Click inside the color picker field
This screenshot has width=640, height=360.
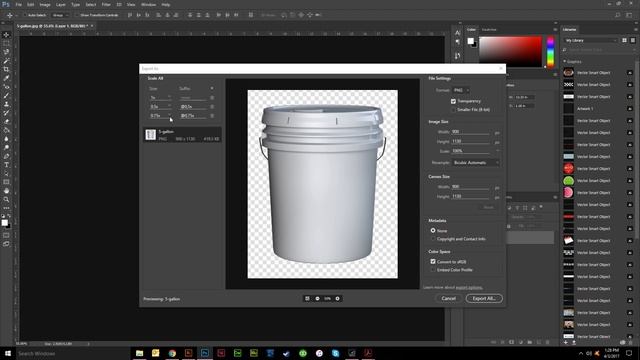coord(510,51)
